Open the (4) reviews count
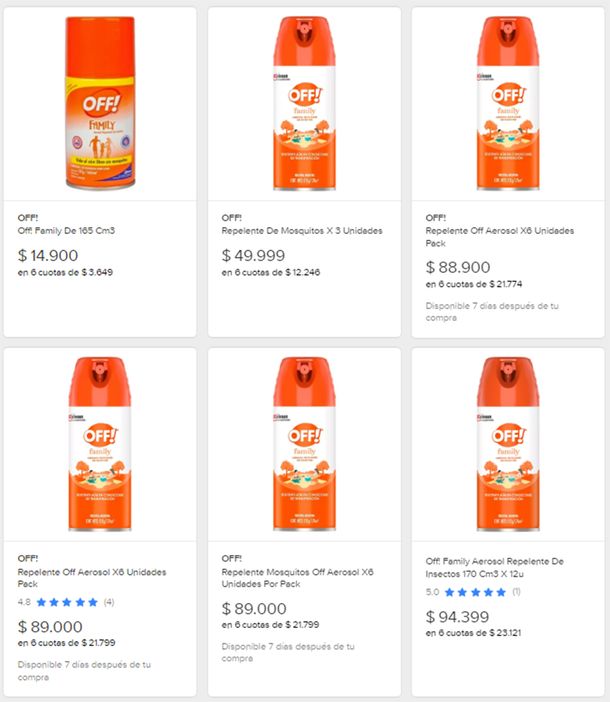The image size is (610, 702). [x=109, y=602]
